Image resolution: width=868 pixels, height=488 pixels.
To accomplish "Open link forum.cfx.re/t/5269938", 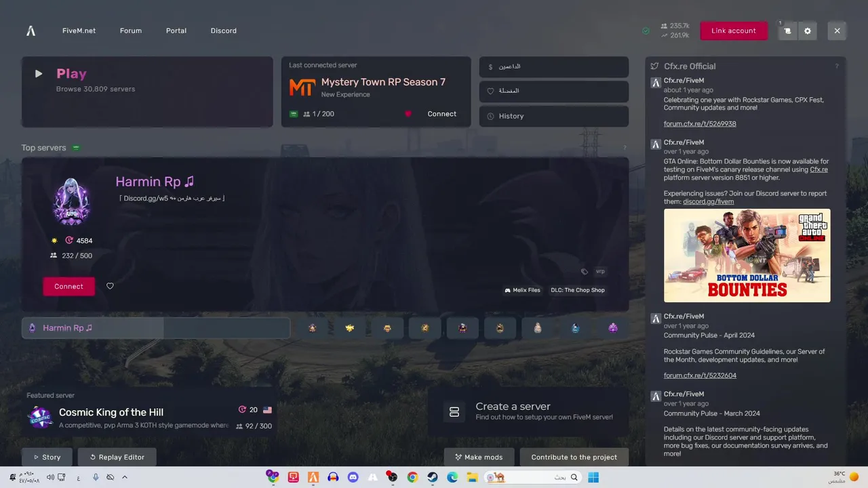I will (700, 124).
